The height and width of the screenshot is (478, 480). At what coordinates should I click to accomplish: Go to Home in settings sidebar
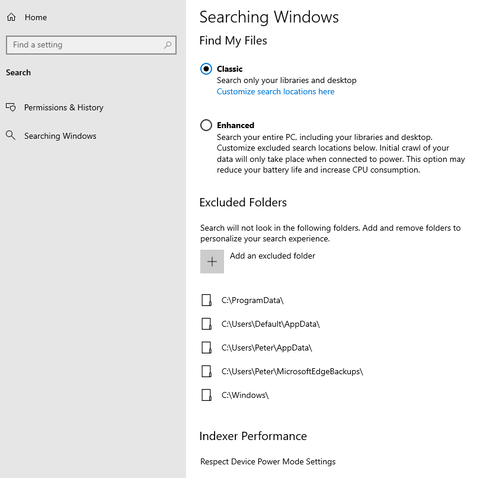click(x=36, y=17)
